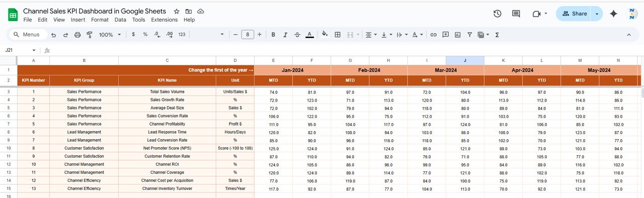
Task: Open the Help menu
Action: pyautogui.click(x=189, y=20)
